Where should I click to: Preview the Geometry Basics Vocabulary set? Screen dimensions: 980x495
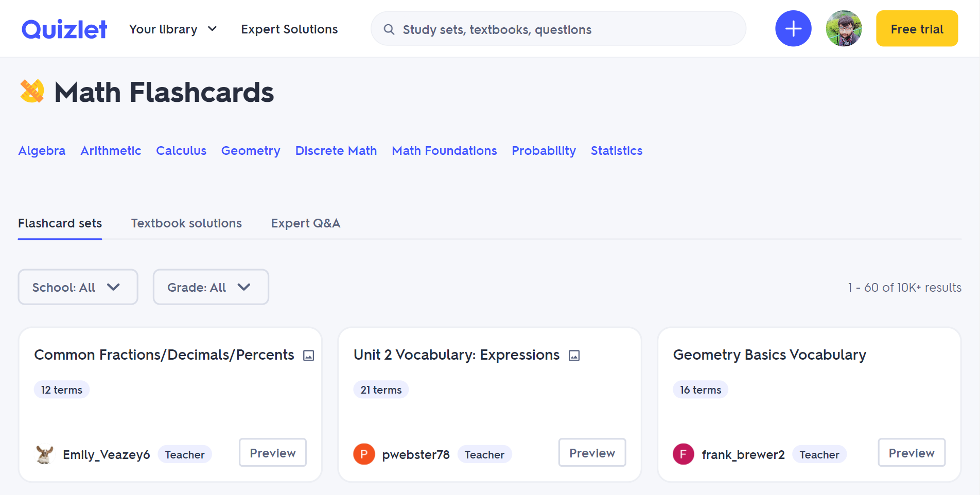tap(911, 453)
